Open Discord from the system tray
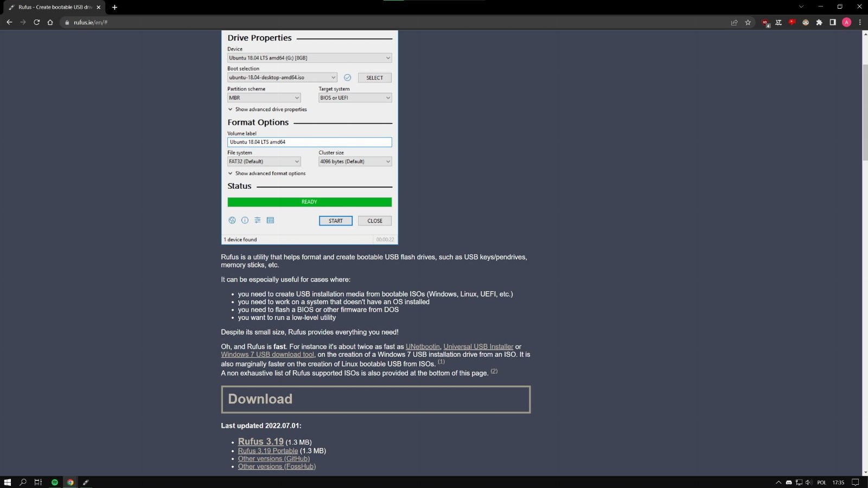868x488 pixels. (789, 482)
